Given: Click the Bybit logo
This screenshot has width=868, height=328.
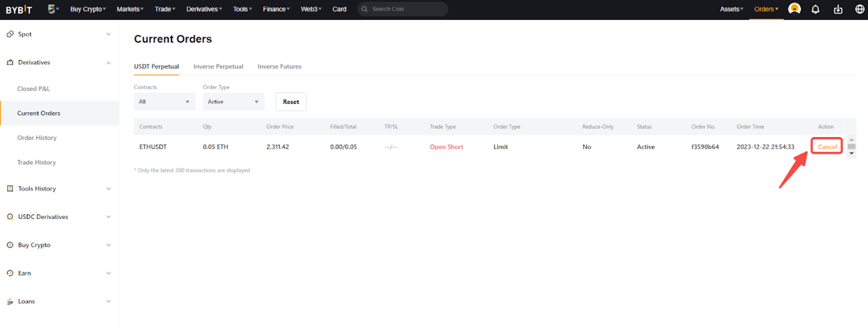Looking at the screenshot, I should (18, 10).
